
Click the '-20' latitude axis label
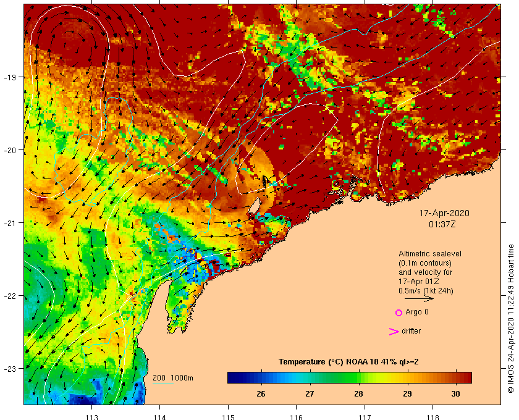pyautogui.click(x=10, y=150)
